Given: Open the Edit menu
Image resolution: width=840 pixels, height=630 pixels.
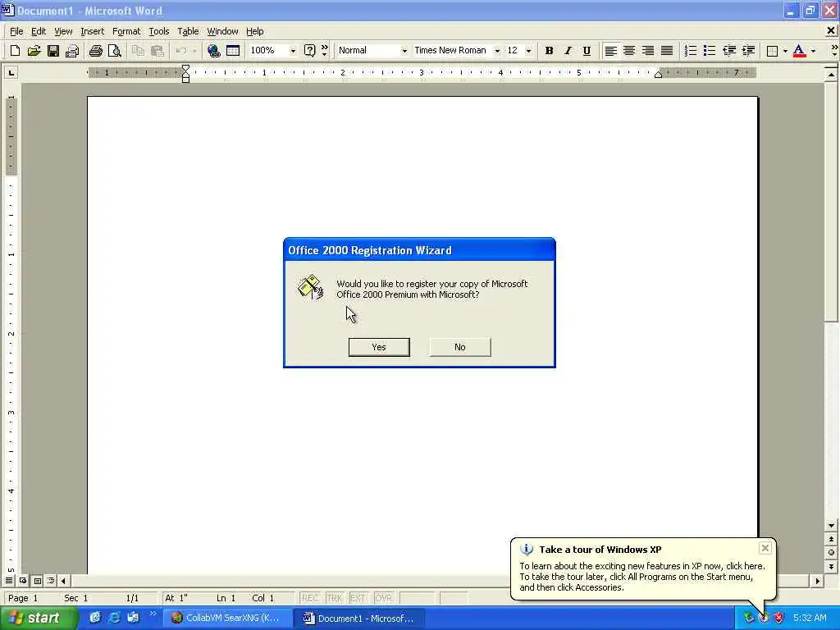Looking at the screenshot, I should point(39,32).
